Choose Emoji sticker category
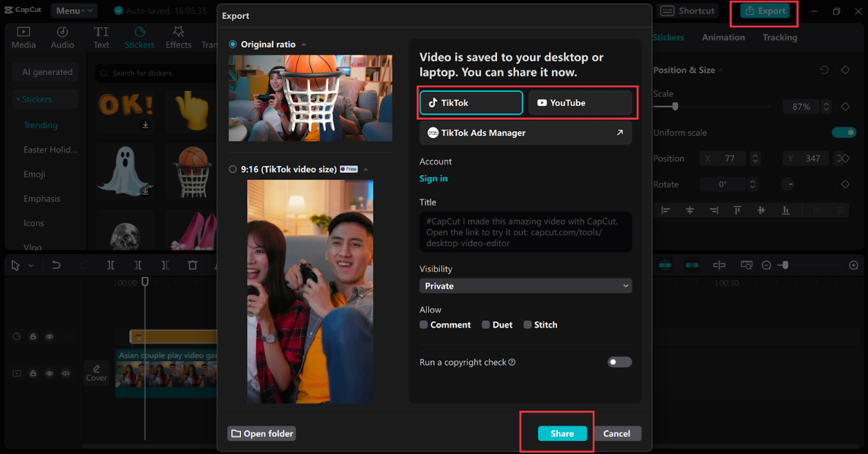 click(34, 174)
